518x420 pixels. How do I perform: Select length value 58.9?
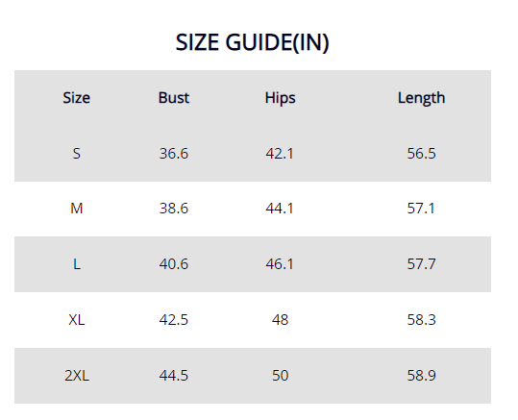(421, 376)
